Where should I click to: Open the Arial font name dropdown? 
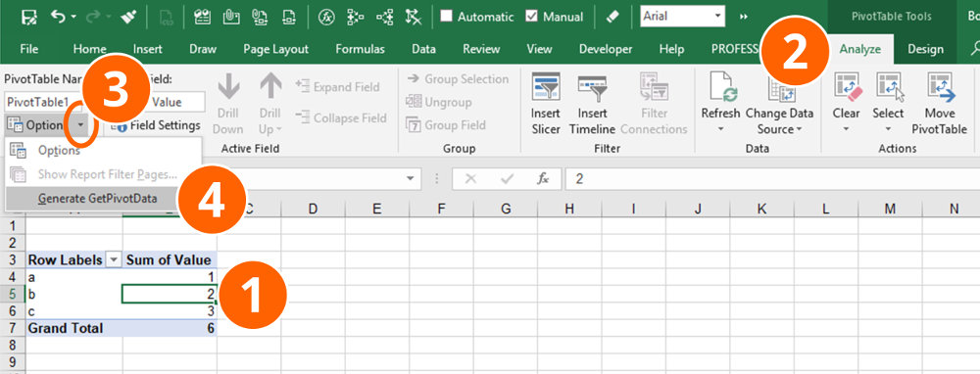point(717,17)
